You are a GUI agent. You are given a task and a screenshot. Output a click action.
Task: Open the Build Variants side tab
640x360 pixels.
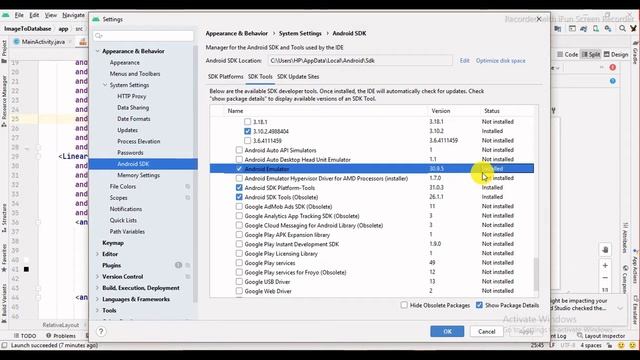[4, 303]
